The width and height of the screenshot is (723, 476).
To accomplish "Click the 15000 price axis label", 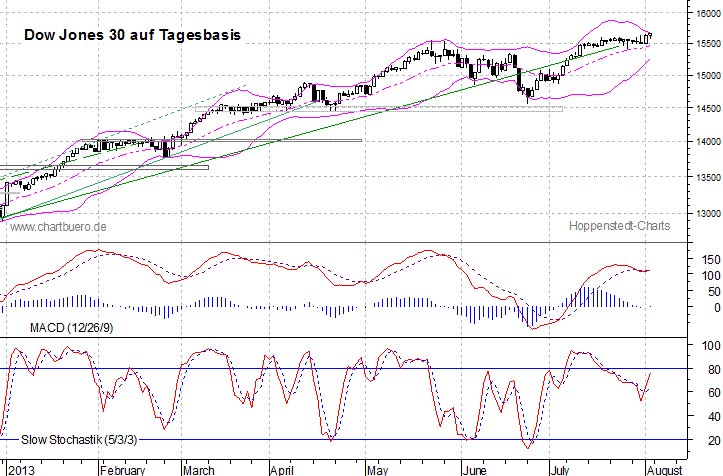I will (708, 76).
